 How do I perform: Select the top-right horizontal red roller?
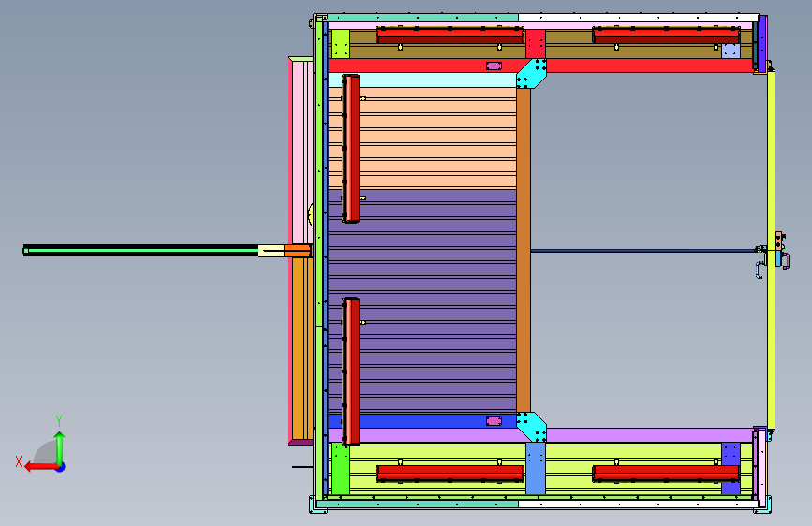[x=666, y=36]
